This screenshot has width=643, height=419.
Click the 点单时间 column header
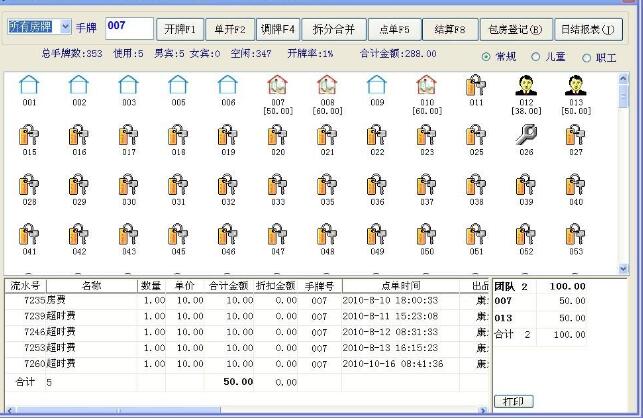point(403,285)
